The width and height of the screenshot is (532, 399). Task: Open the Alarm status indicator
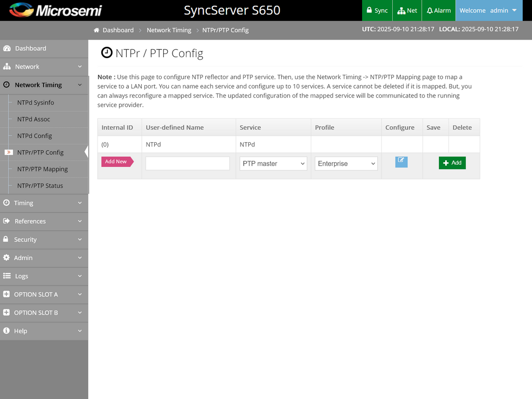[438, 10]
